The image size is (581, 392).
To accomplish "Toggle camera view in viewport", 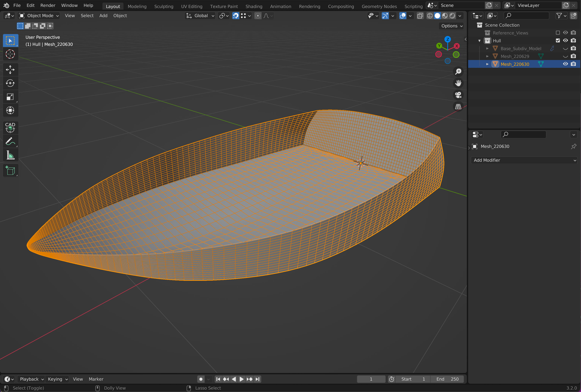I will point(458,95).
